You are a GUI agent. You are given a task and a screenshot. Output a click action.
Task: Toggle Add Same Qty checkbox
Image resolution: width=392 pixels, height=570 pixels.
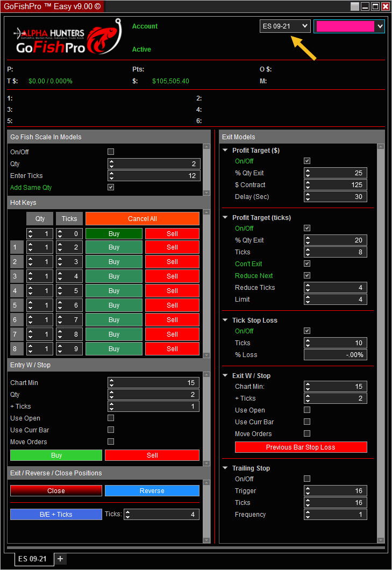111,187
